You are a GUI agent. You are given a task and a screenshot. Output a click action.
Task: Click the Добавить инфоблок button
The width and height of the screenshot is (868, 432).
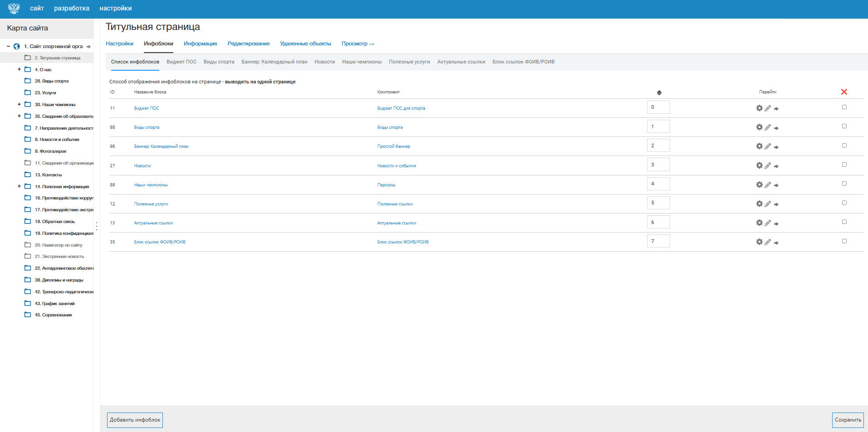tap(135, 420)
